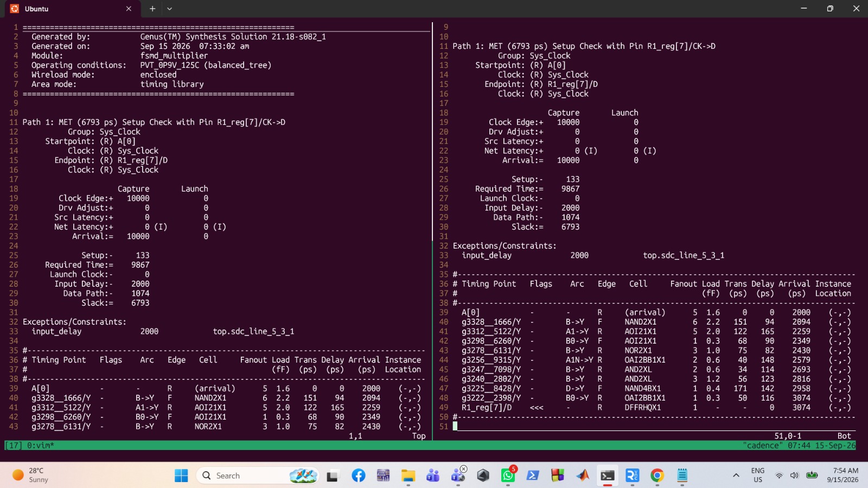Click 'Genus(TM) Synthesis Solution 21.18-s082_1' text
The image size is (868, 488).
click(x=233, y=37)
